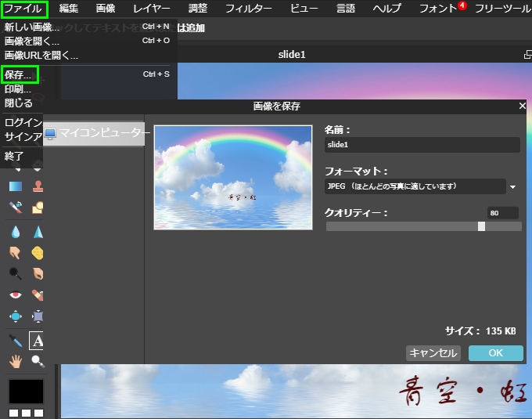Open the format dropdown arrow
The width and height of the screenshot is (532, 419).
[x=513, y=187]
